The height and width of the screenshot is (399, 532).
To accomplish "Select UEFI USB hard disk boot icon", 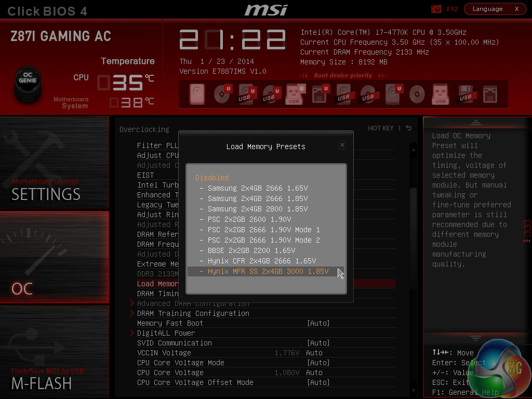I will pos(246,94).
